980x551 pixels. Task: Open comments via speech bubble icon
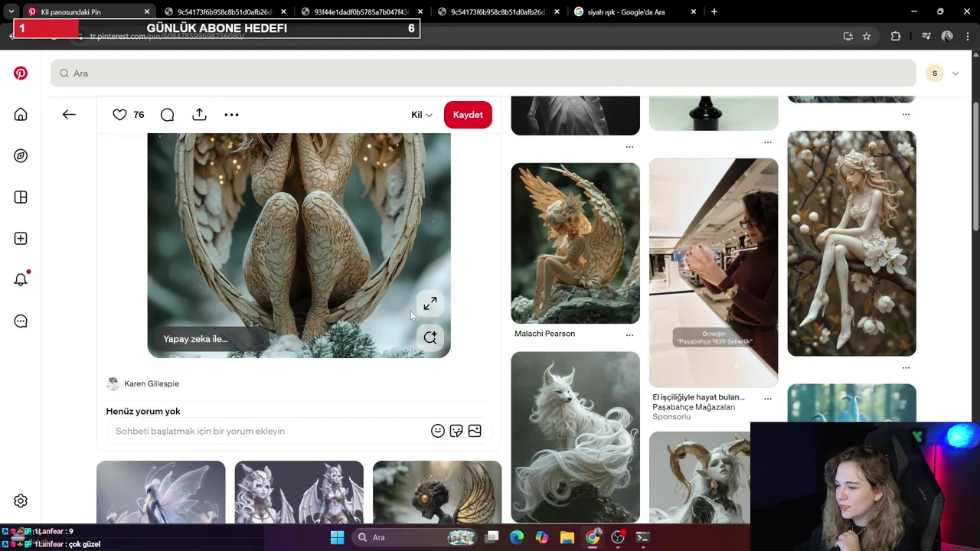click(167, 115)
